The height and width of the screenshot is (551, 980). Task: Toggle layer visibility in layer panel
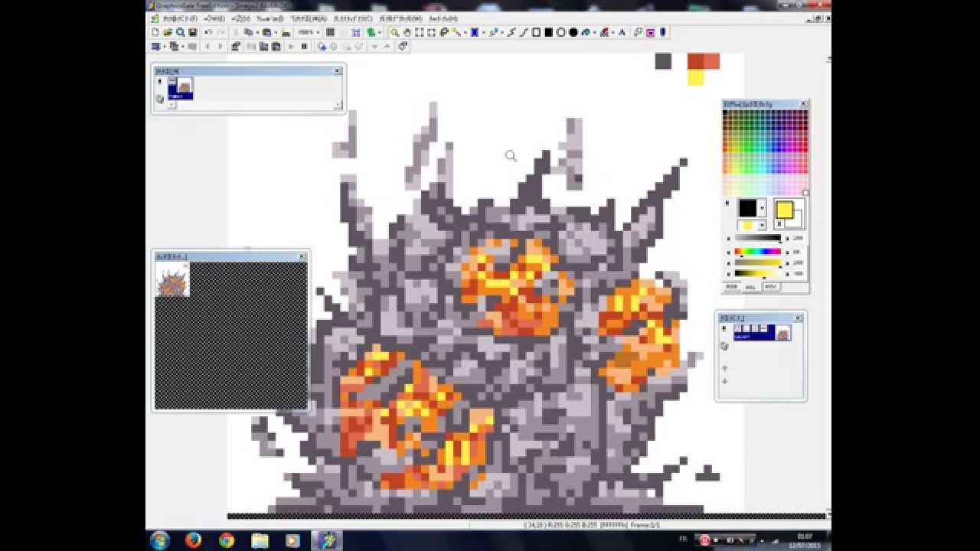(x=724, y=328)
